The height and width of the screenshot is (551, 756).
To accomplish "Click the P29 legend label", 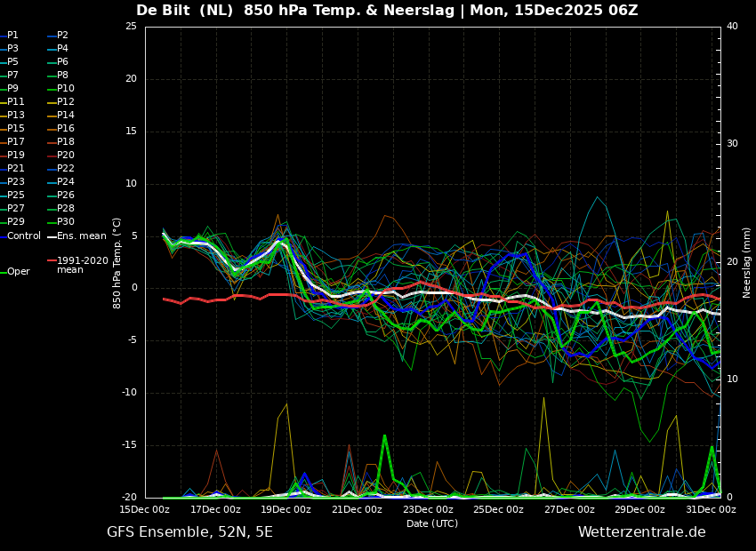I will (x=15, y=221).
